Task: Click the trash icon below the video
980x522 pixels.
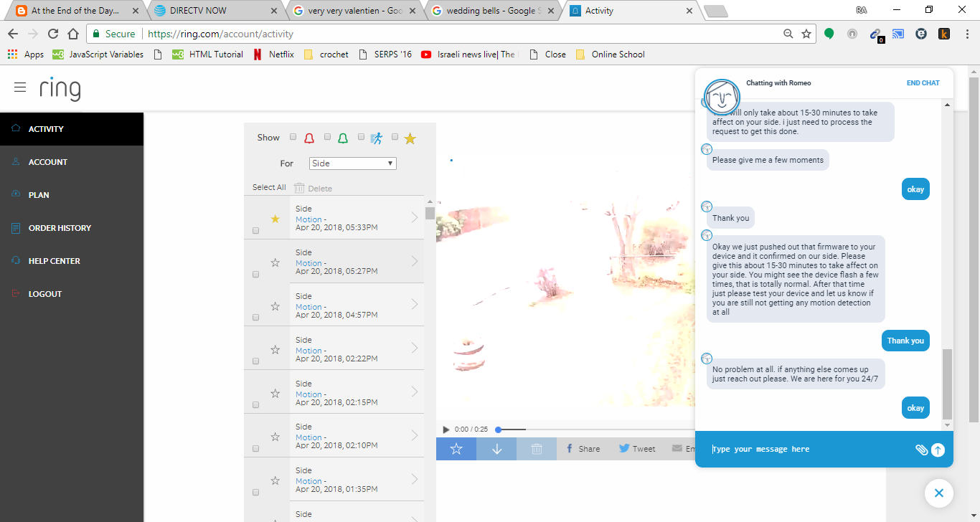Action: tap(536, 448)
